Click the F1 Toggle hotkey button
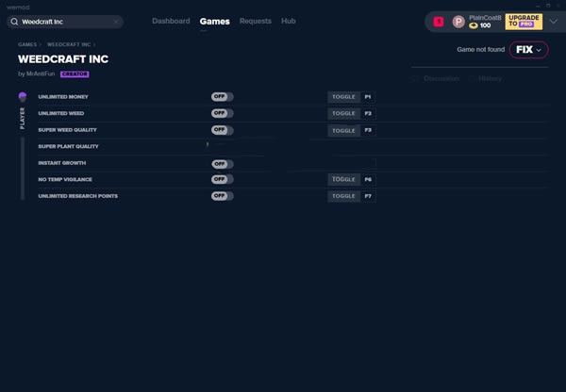Image resolution: width=566 pixels, height=392 pixels. [x=343, y=97]
